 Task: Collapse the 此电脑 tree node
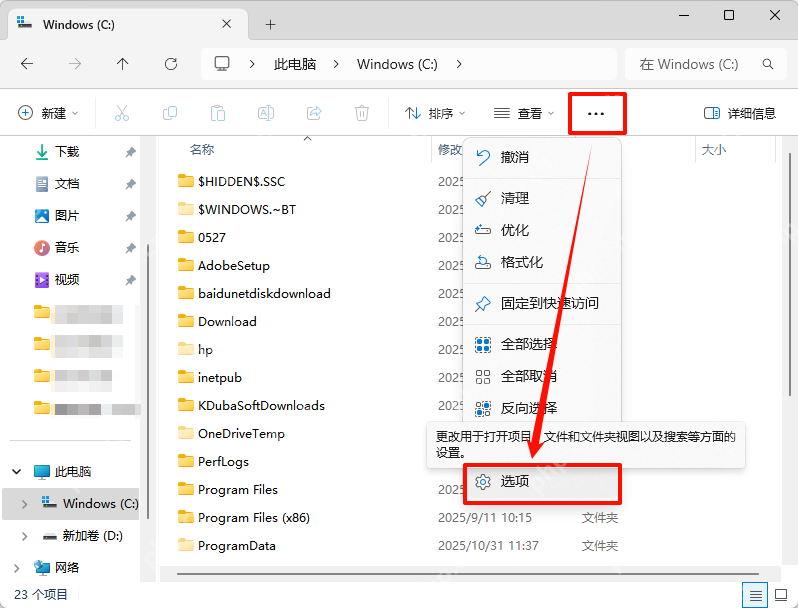(17, 472)
